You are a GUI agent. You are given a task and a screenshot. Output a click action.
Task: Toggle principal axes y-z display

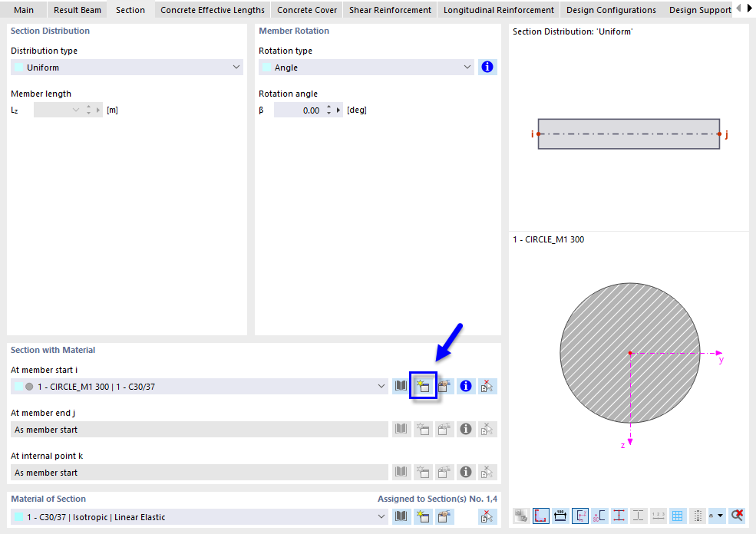coord(580,516)
